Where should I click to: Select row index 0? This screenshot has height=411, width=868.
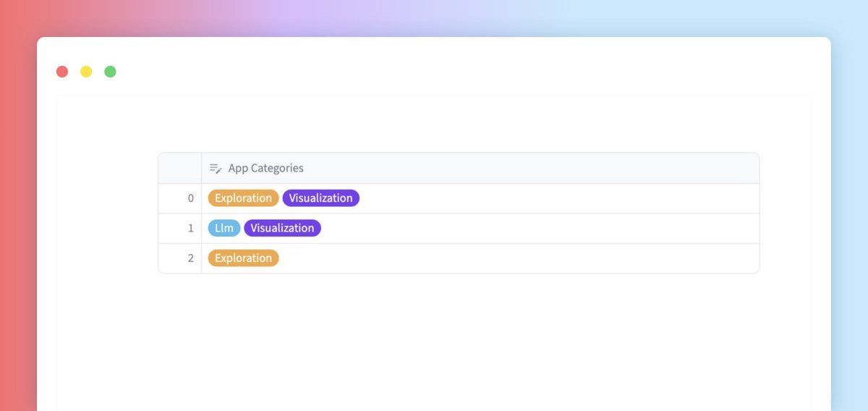tap(180, 198)
